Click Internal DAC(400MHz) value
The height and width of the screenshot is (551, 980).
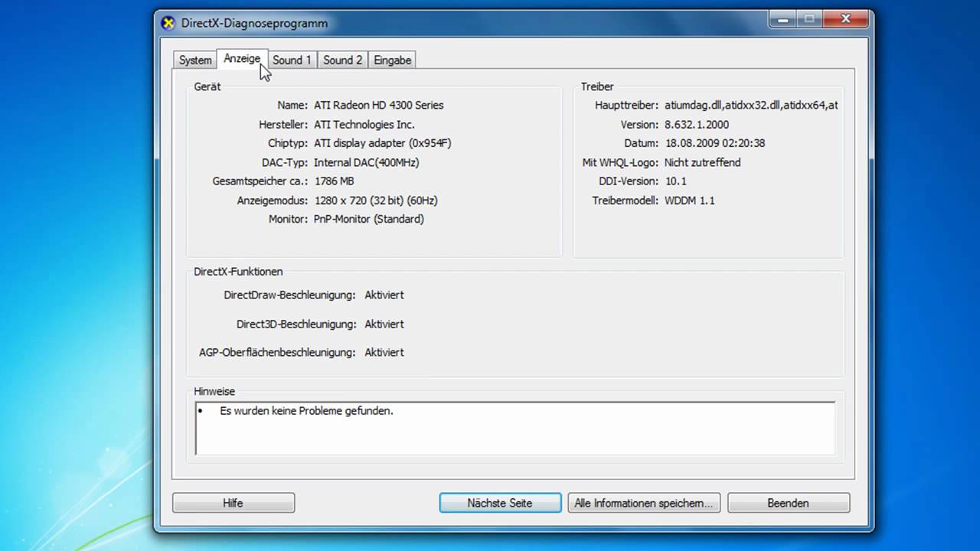tap(366, 162)
